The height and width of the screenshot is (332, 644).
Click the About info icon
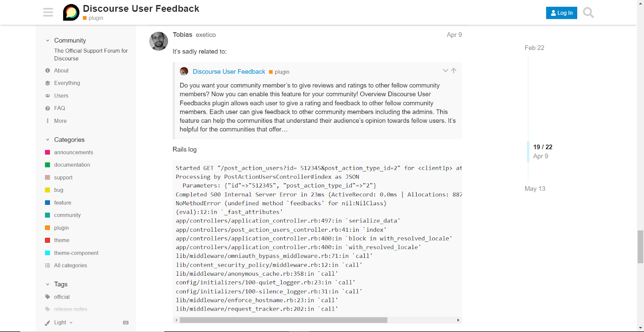(47, 70)
